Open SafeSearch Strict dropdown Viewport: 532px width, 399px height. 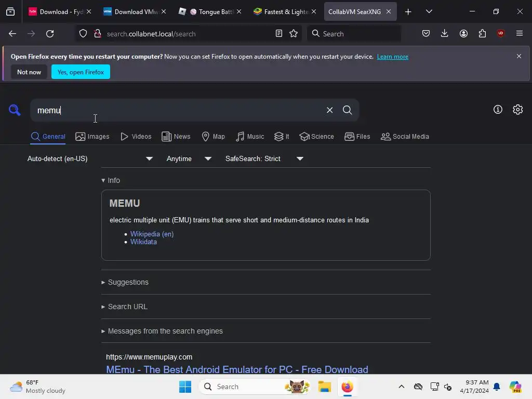click(x=264, y=158)
